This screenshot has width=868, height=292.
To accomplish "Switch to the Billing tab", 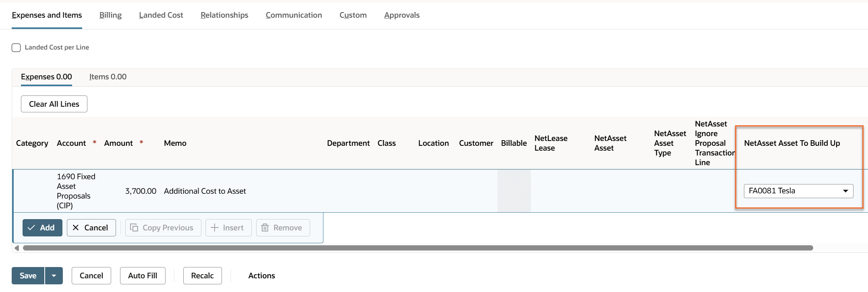I will click(110, 15).
